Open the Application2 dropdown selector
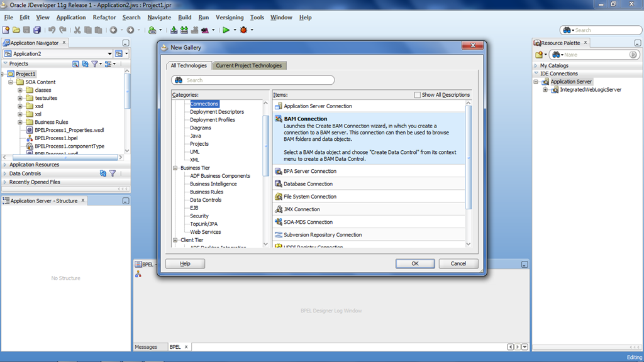This screenshot has height=362, width=644. coord(109,54)
